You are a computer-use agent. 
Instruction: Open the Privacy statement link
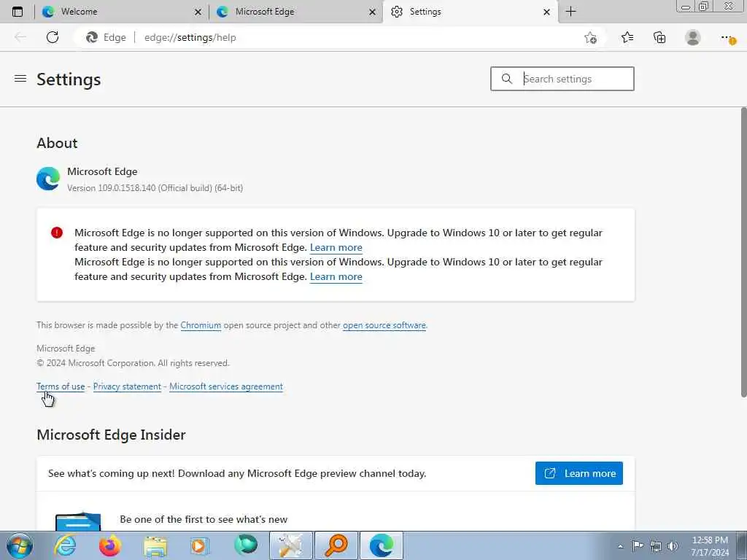(127, 386)
